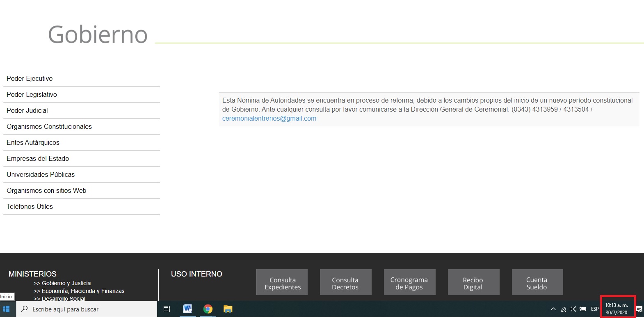Open the clock and date flyout
644x318 pixels.
[617, 309]
